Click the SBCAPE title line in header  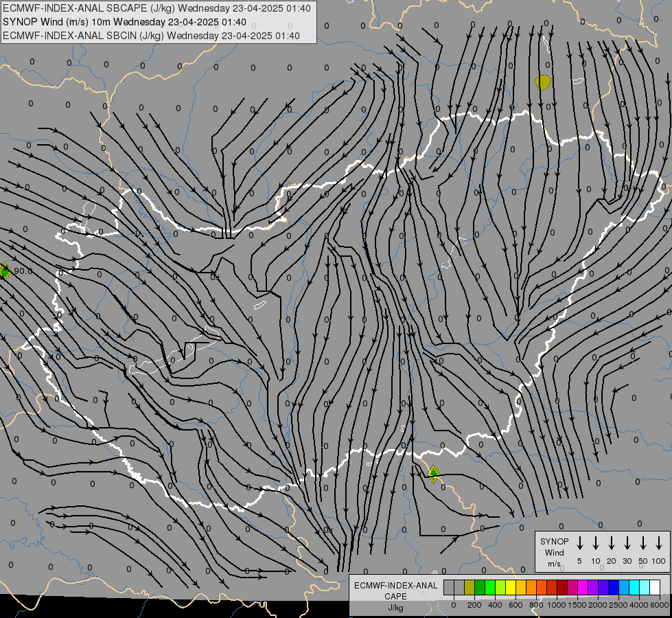point(157,8)
